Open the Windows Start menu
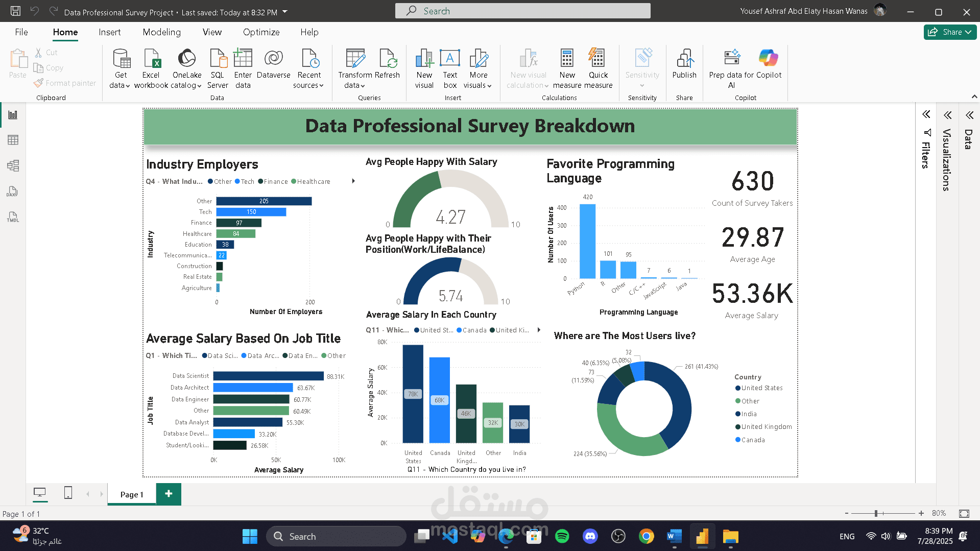This screenshot has width=980, height=551. [250, 536]
